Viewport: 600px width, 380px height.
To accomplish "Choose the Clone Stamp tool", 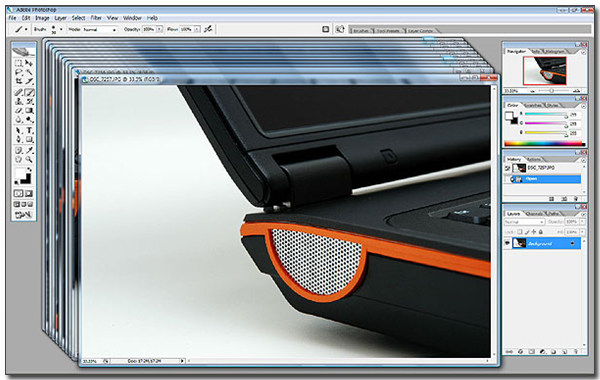I will pyautogui.click(x=18, y=101).
